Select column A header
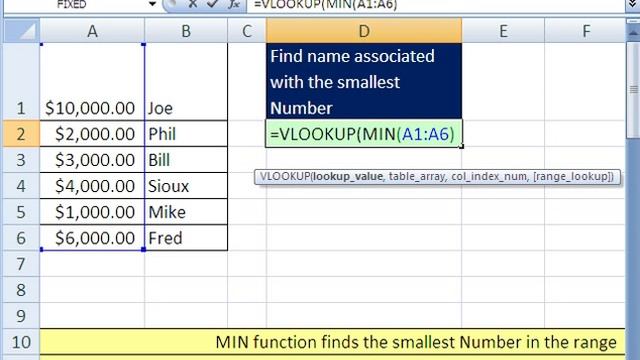 pyautogui.click(x=92, y=31)
